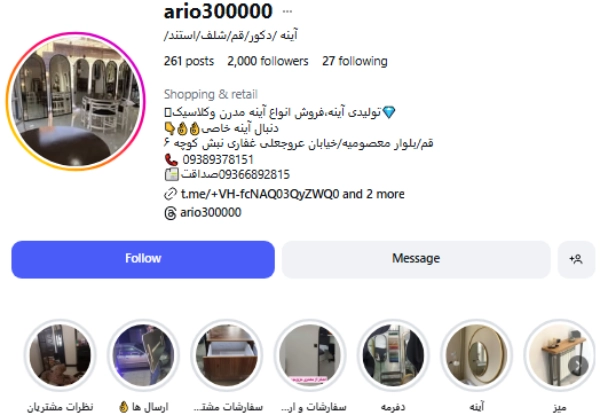Follow the ario300000 account
The height and width of the screenshot is (415, 600).
143,259
